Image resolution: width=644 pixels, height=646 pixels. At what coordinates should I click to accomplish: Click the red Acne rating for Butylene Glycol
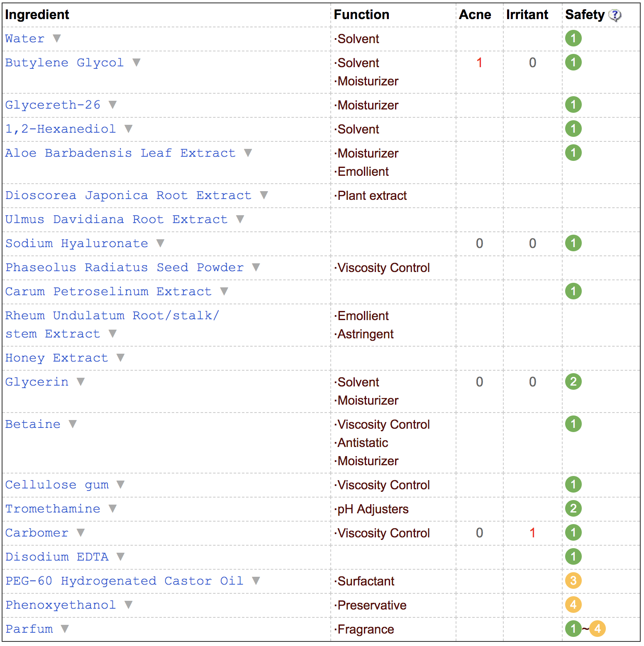479,63
